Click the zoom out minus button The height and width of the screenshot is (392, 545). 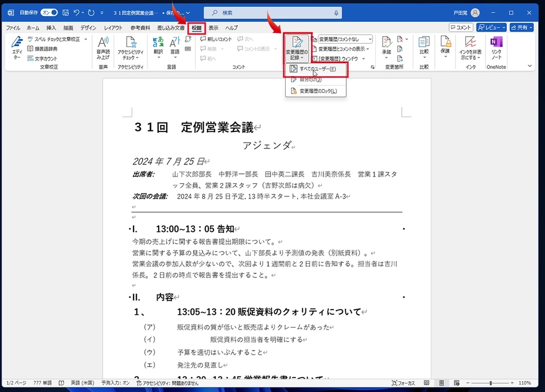tap(468, 383)
